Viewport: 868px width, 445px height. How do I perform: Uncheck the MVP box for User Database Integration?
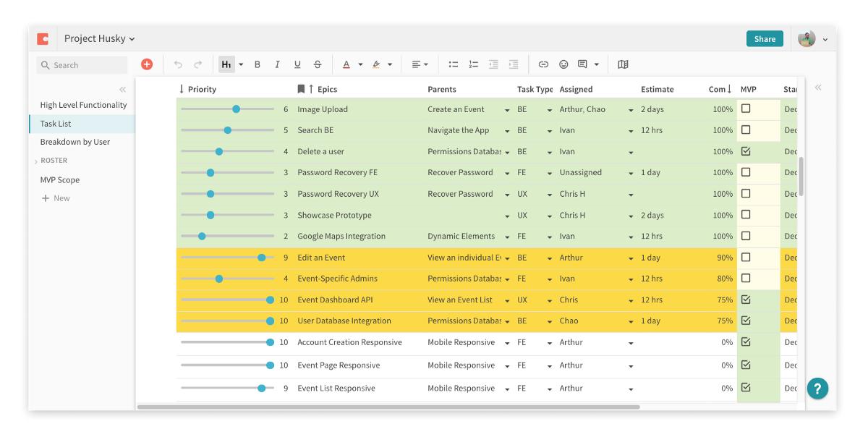pos(746,321)
